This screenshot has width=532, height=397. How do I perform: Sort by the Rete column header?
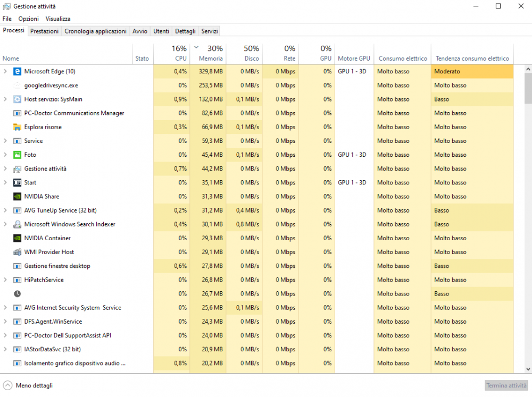(x=280, y=54)
